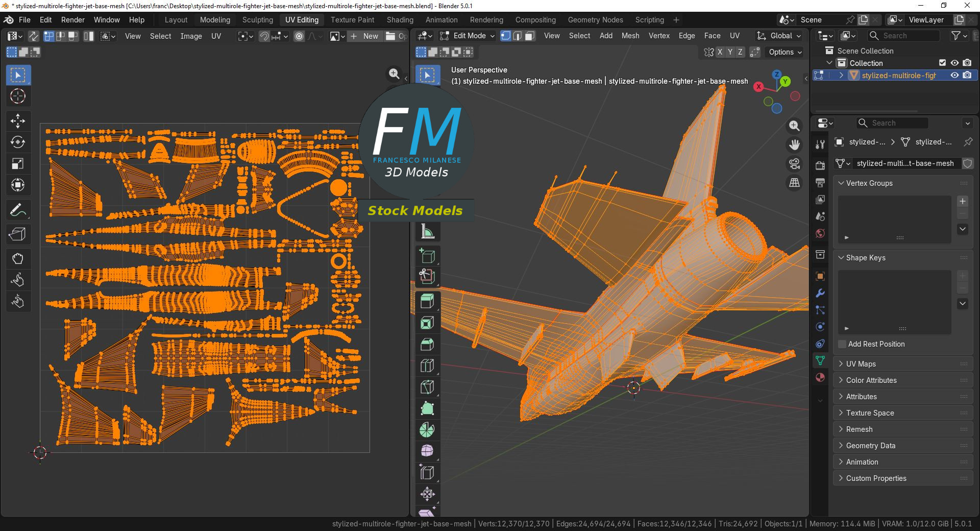Viewport: 980px width, 531px height.
Task: Toggle Z axis mesh mirror
Action: (x=740, y=52)
